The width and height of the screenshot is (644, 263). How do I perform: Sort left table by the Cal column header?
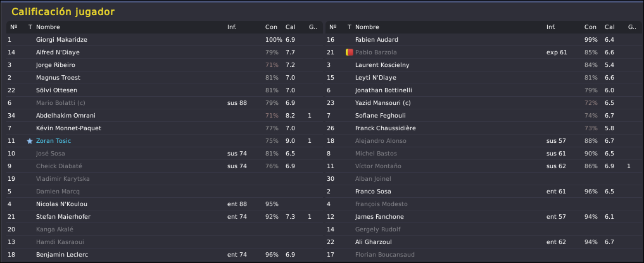coord(291,27)
